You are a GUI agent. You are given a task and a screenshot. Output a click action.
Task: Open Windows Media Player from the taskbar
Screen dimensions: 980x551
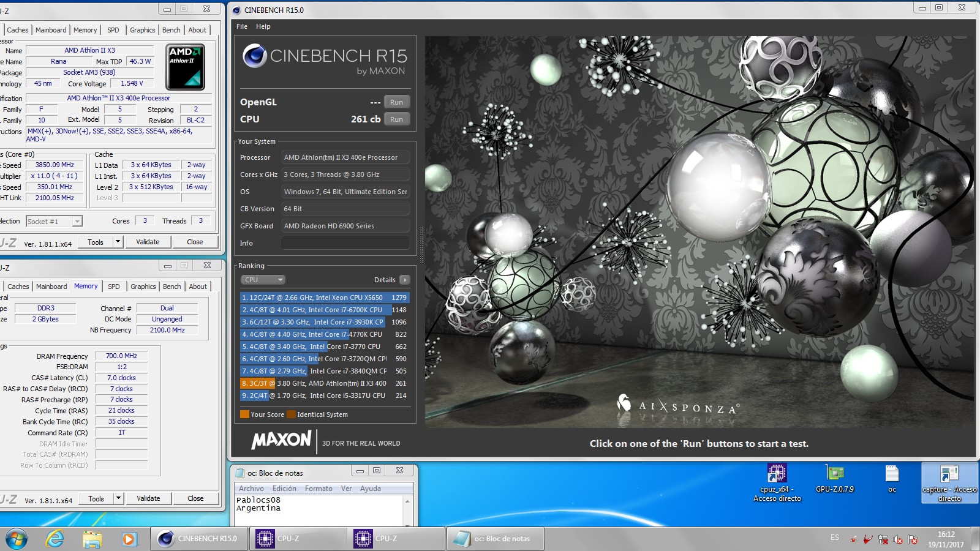coord(128,539)
